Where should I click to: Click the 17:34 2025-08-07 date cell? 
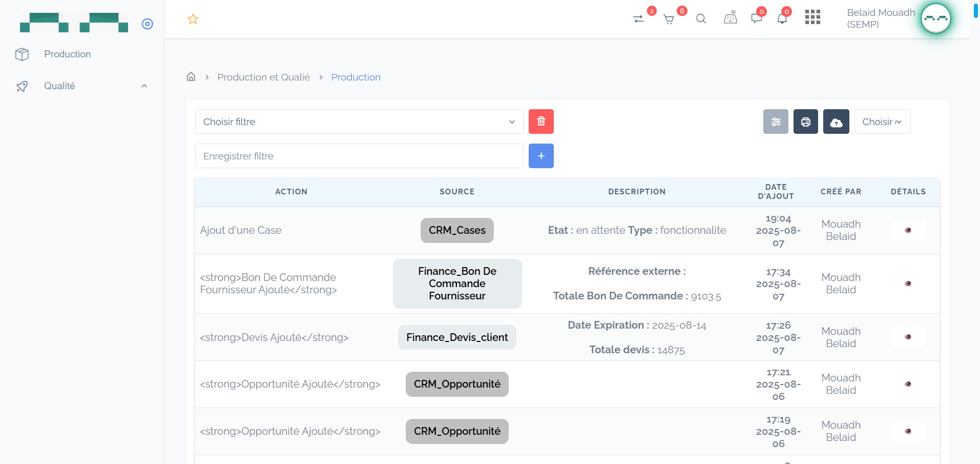[778, 284]
